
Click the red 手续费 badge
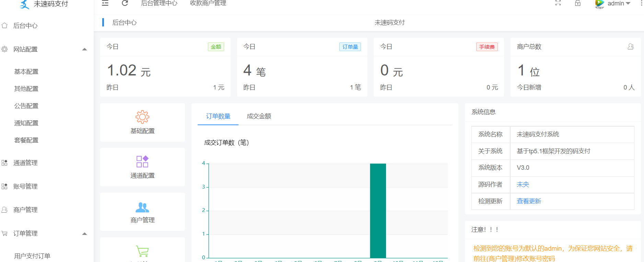point(487,47)
